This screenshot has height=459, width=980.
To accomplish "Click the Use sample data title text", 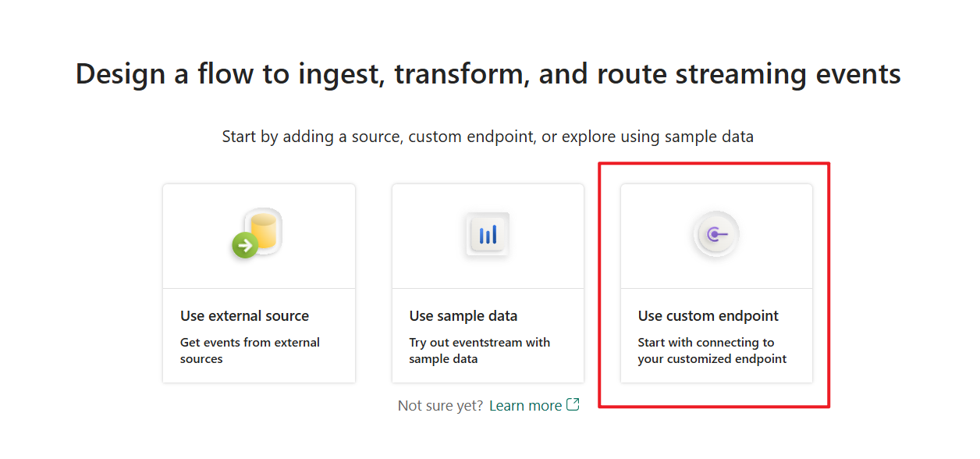I will [463, 315].
